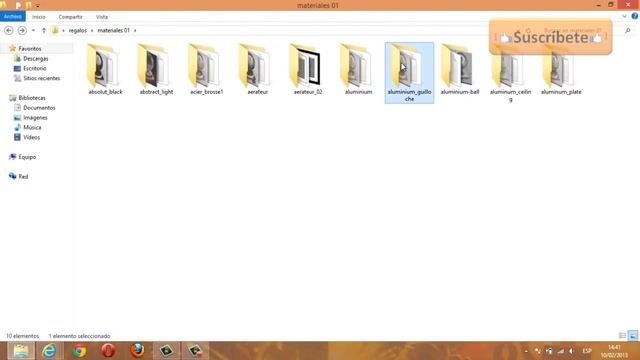
Task: Select Bibliotecas in navigation pane
Action: [31, 98]
